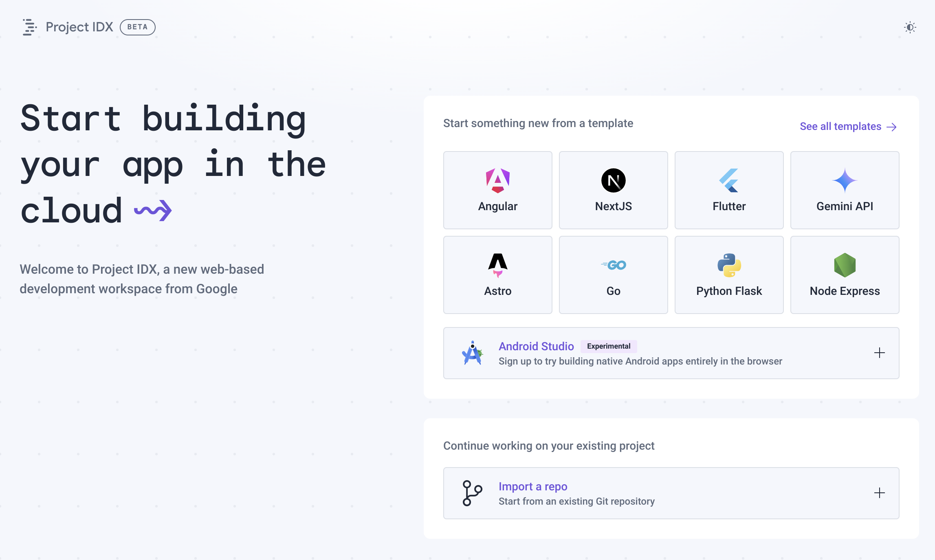Click 'See all templates' link

click(847, 126)
